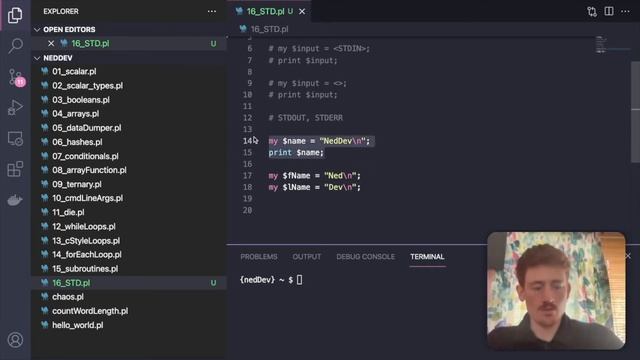Switch to the Output panel tab

(307, 257)
